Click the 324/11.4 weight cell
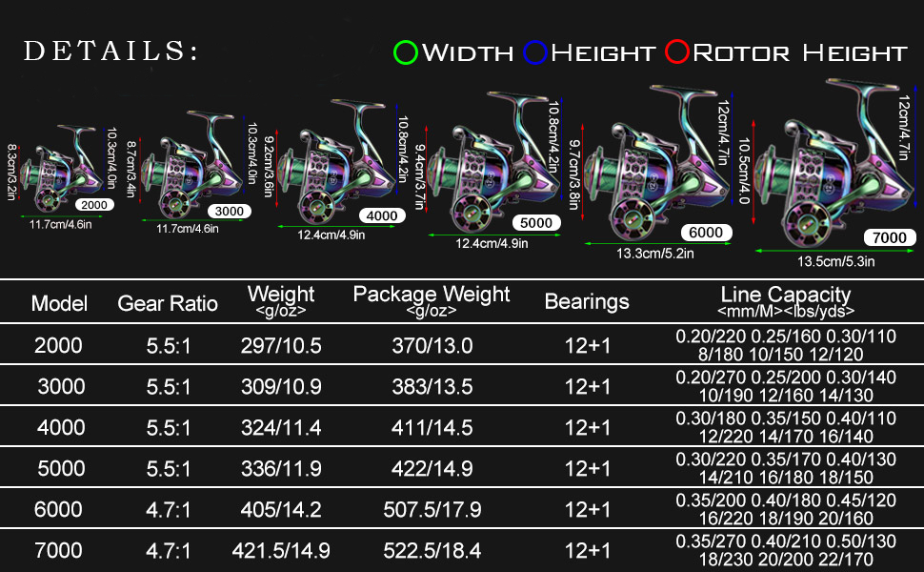 [281, 427]
